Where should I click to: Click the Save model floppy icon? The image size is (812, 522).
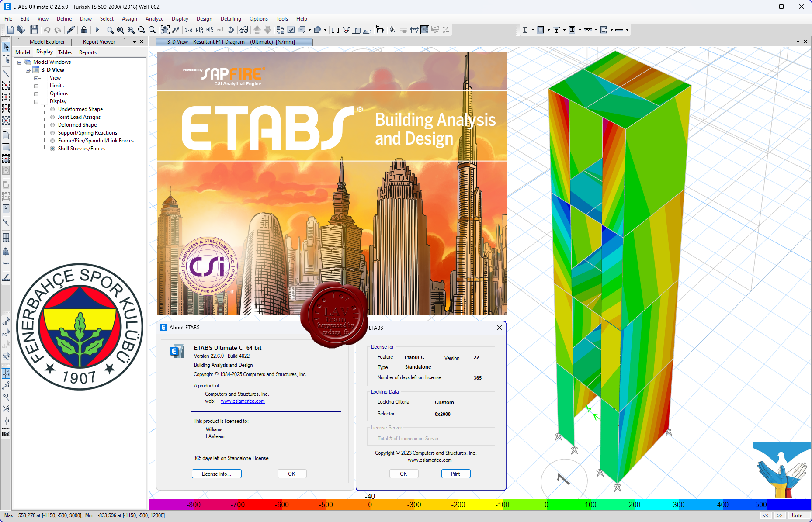click(34, 30)
